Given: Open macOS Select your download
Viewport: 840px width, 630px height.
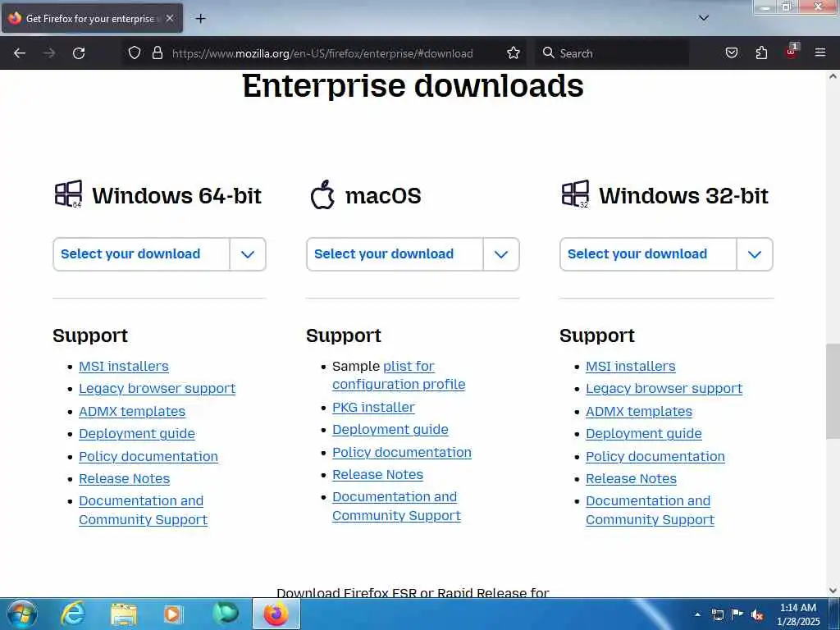Looking at the screenshot, I should 395,254.
